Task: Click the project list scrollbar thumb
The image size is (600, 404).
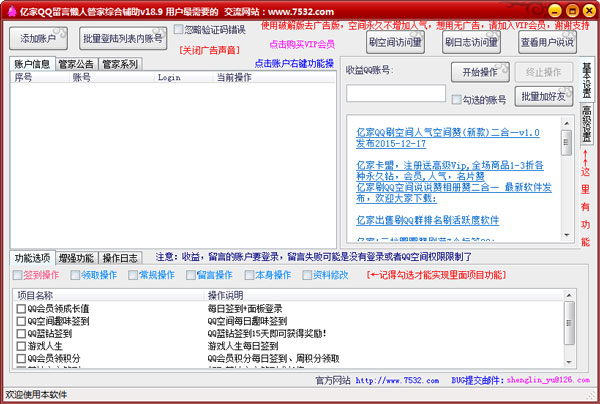Action: (x=569, y=323)
